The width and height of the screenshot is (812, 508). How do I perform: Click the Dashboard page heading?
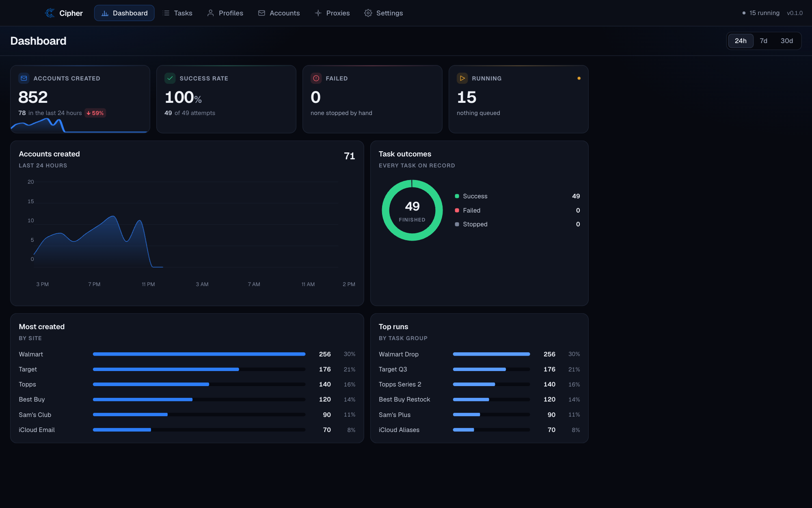pyautogui.click(x=38, y=41)
